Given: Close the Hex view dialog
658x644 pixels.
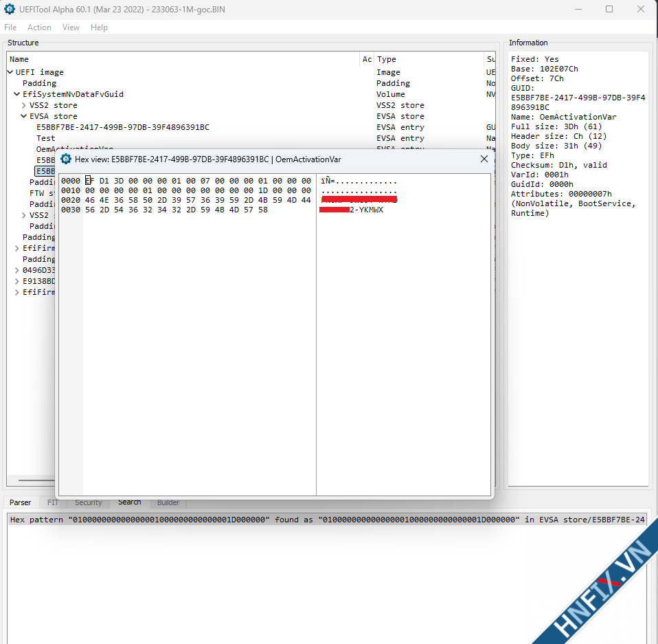Looking at the screenshot, I should (484, 159).
